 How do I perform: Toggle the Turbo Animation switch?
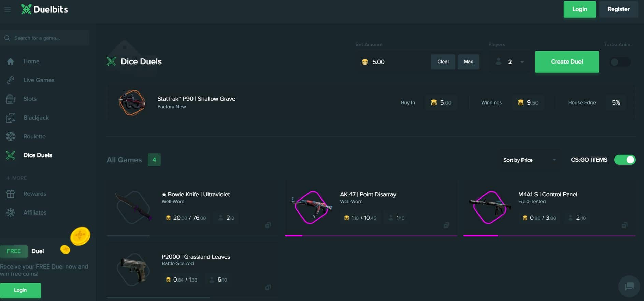[x=620, y=62]
